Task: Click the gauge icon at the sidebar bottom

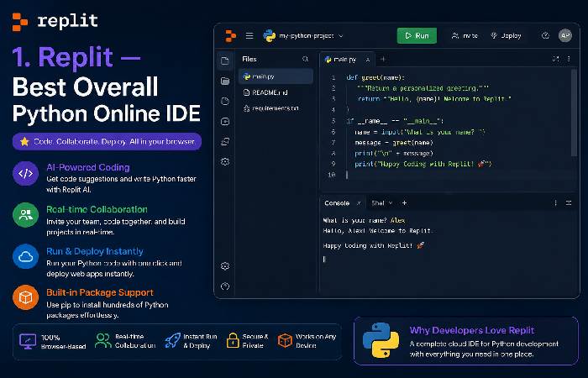Action: coord(225,286)
